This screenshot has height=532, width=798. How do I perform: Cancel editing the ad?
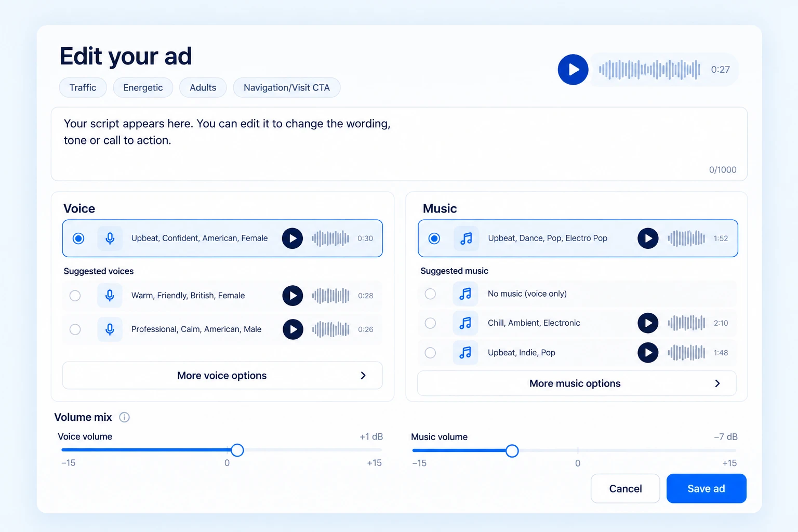click(626, 488)
